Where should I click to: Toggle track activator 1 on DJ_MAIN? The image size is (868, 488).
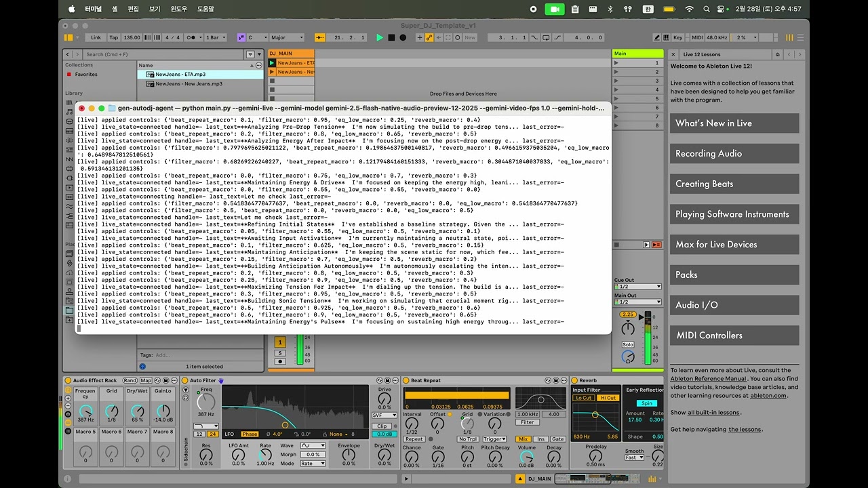(280, 342)
